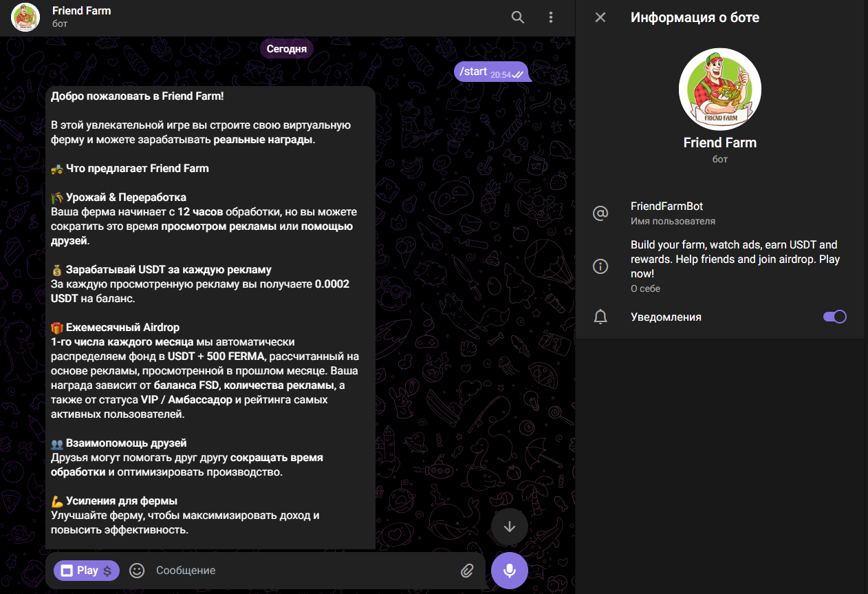The image size is (868, 594).
Task: Focus the Сообщение message input field
Action: pyautogui.click(x=303, y=571)
